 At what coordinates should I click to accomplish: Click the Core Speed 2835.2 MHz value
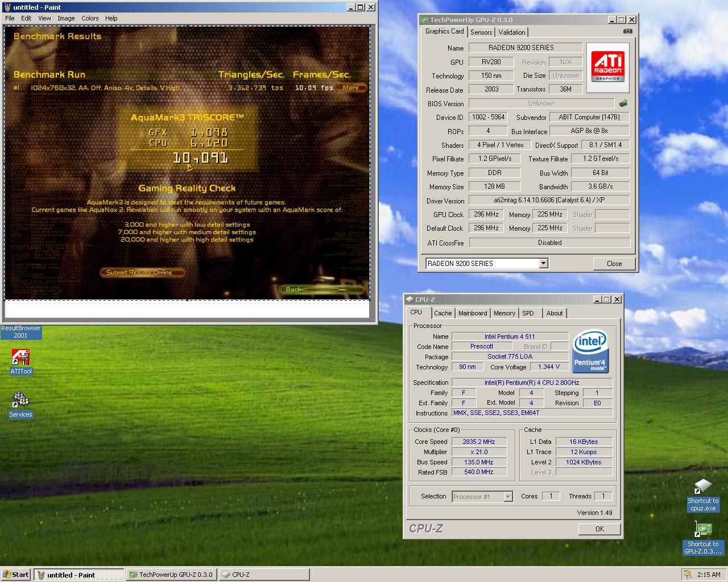point(479,442)
